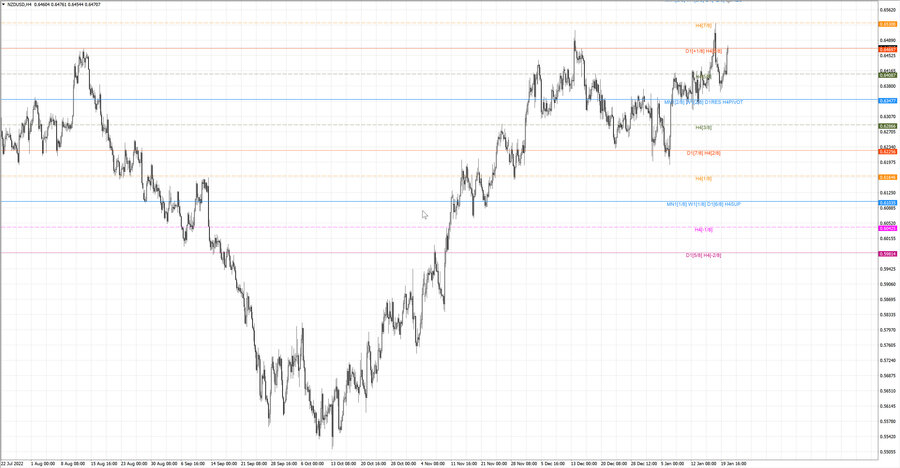This screenshot has height=468, width=900.
Task: Select the H4[3/8] green level label
Action: (x=704, y=127)
